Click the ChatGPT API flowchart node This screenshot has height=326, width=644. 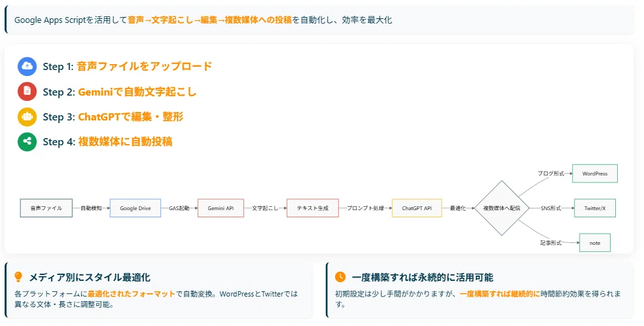pos(416,208)
